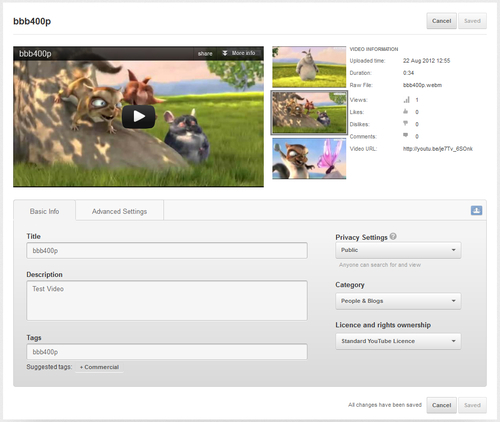Click the blue download icon in the tab bar

476,210
